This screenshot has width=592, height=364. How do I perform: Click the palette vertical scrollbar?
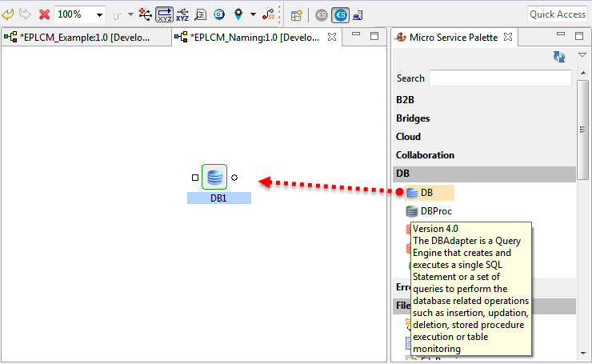(583, 128)
